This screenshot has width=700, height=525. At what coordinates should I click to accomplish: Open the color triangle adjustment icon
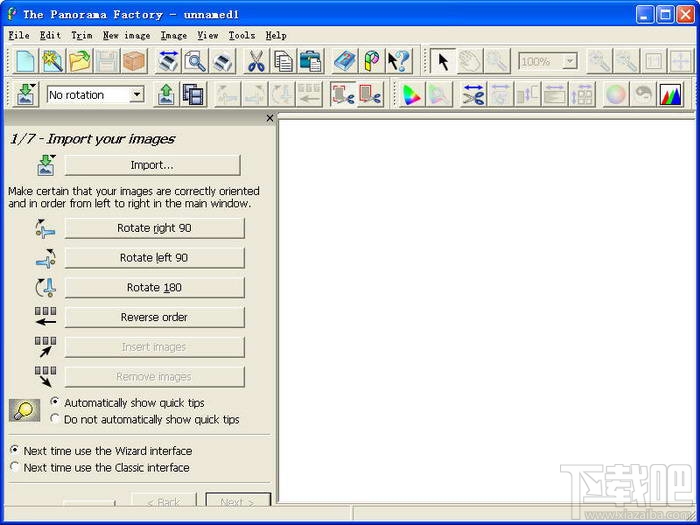(x=412, y=94)
